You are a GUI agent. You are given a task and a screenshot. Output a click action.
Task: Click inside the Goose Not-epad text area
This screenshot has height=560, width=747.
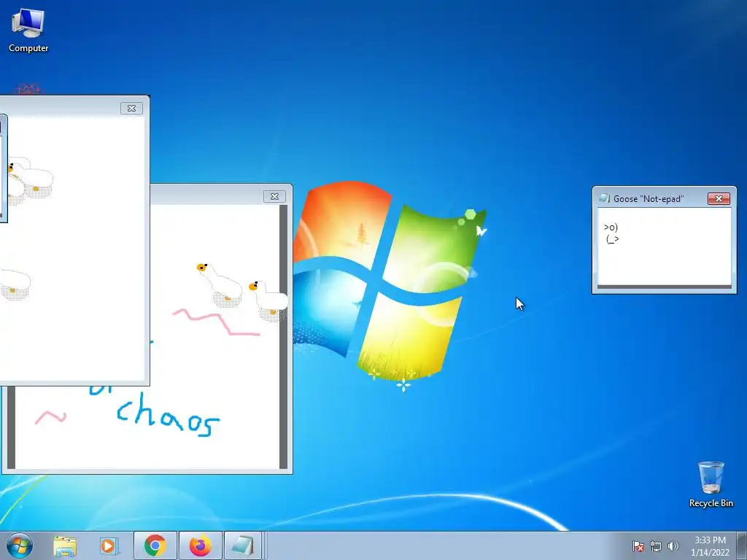click(664, 246)
